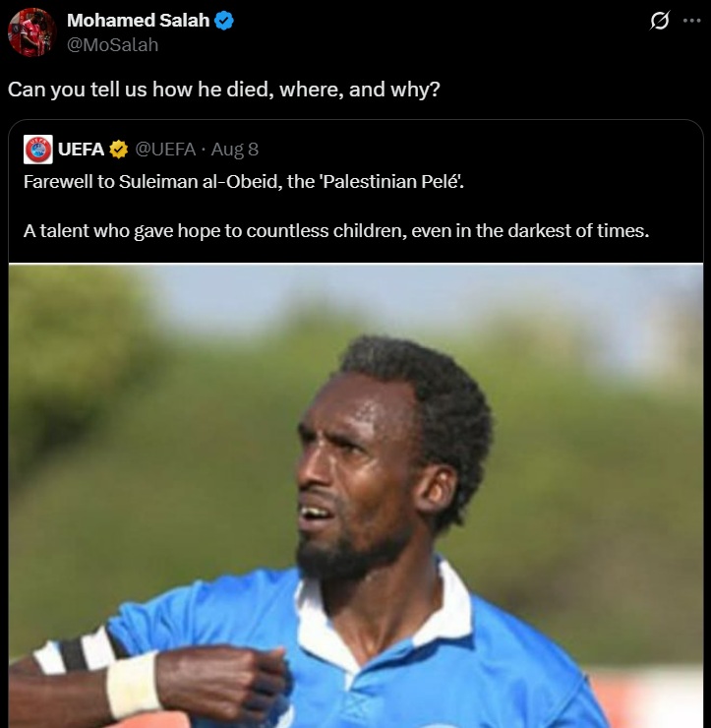Viewport: 711px width, 728px height.
Task: Click the tweet text 'Can you tell us how he died'
Action: [223, 90]
